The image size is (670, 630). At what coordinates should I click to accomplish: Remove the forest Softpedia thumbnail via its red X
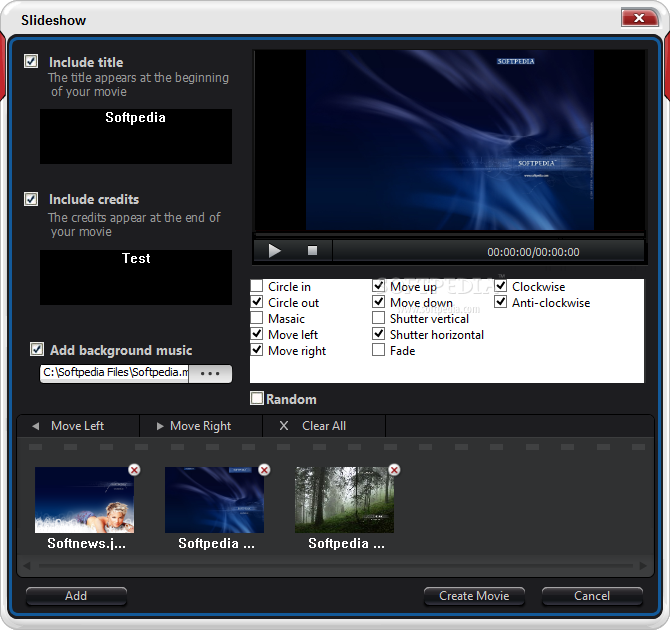coord(394,470)
